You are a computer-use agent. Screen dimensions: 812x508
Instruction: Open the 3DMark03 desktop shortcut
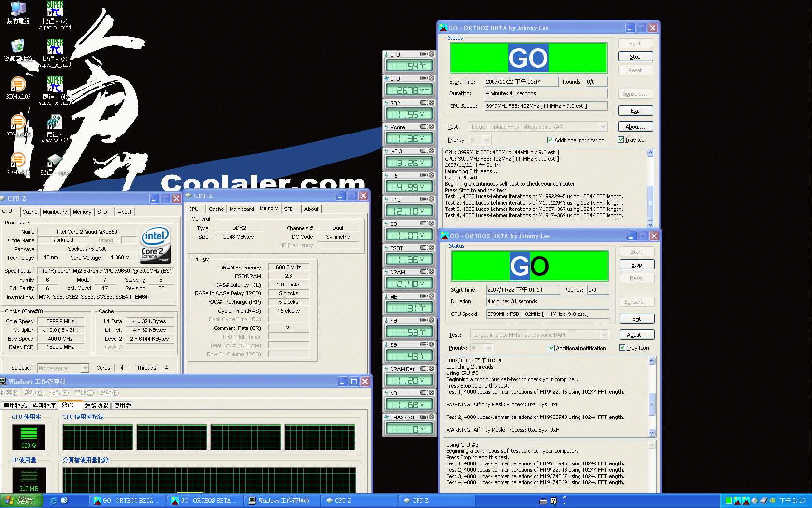tap(18, 88)
